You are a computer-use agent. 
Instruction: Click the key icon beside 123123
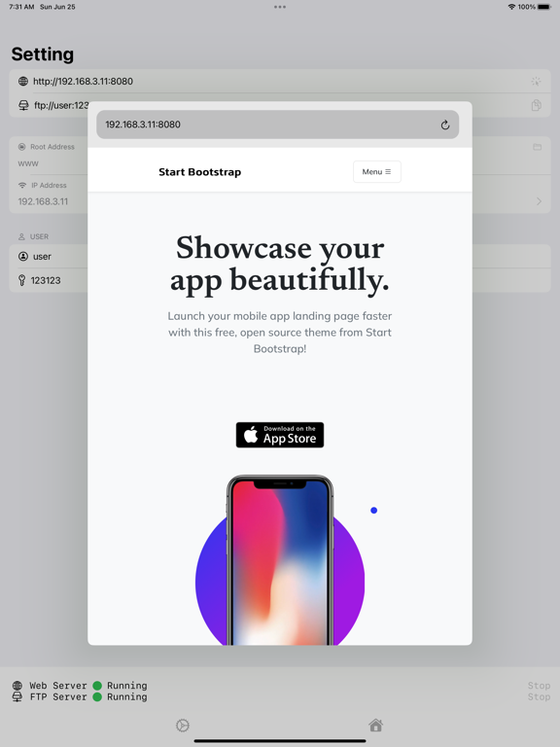pyautogui.click(x=22, y=280)
